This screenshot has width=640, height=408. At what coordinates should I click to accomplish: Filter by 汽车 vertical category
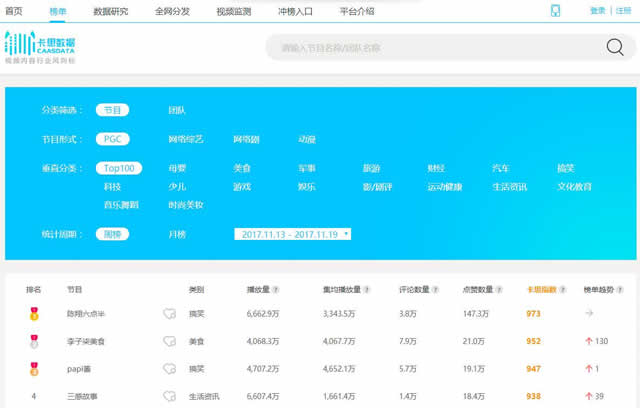[500, 168]
